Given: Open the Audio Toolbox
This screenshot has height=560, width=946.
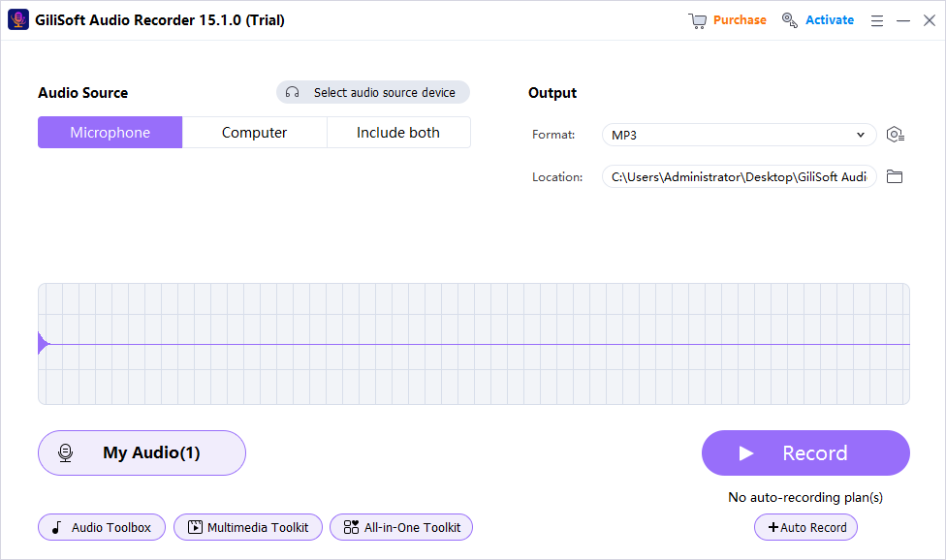Looking at the screenshot, I should pyautogui.click(x=102, y=527).
